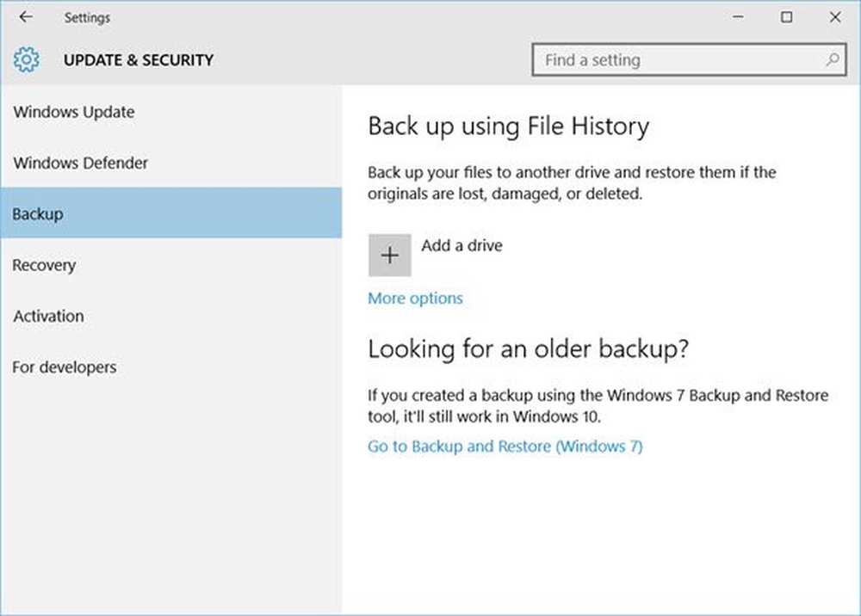Click the UPDATE & SECURITY header title
861x616 pixels.
click(139, 60)
